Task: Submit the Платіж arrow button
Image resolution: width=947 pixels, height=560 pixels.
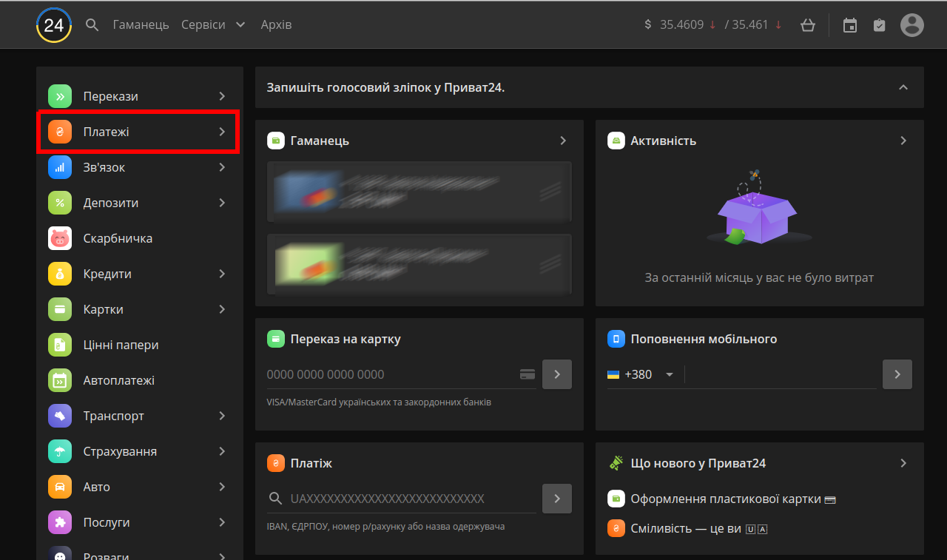Action: click(557, 499)
